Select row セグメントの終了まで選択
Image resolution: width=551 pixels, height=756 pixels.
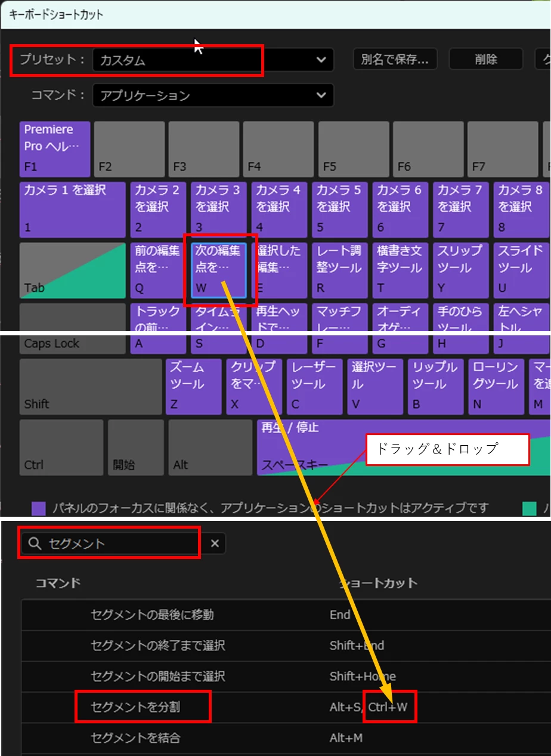point(286,646)
